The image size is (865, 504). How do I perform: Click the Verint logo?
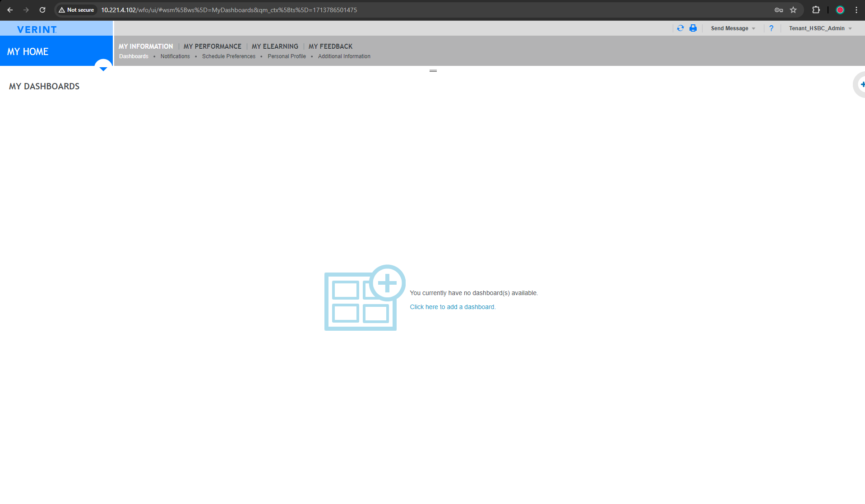(x=37, y=30)
